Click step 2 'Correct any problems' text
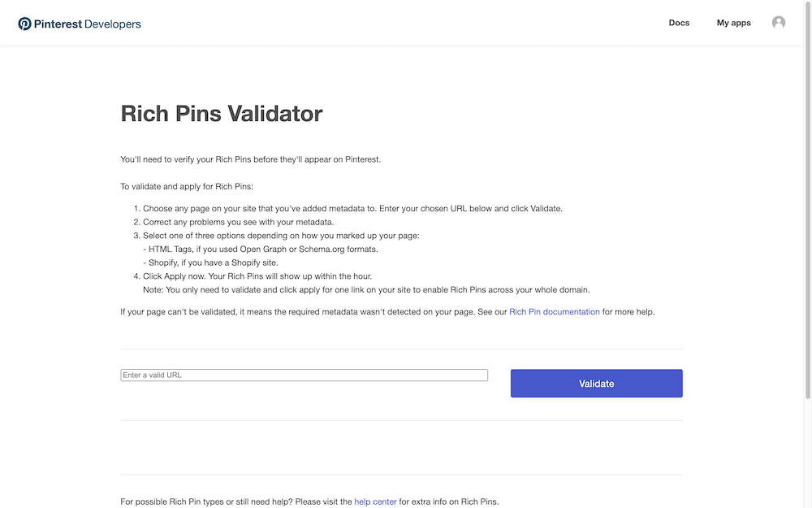812x508 pixels. (238, 222)
